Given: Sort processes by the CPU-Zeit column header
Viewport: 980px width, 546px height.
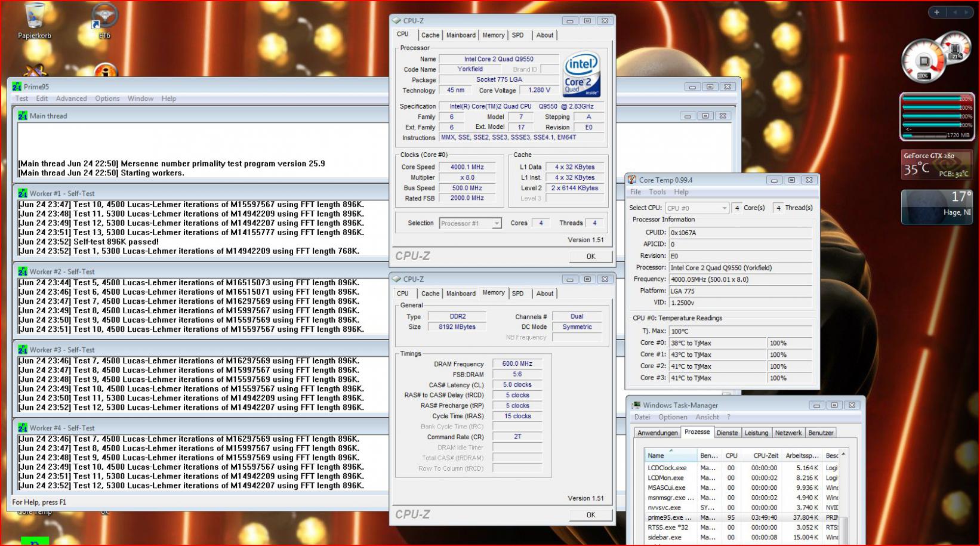Looking at the screenshot, I should pos(761,455).
